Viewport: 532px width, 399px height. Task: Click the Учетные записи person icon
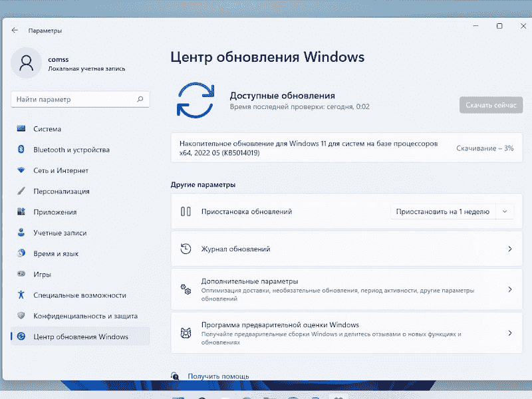21,232
